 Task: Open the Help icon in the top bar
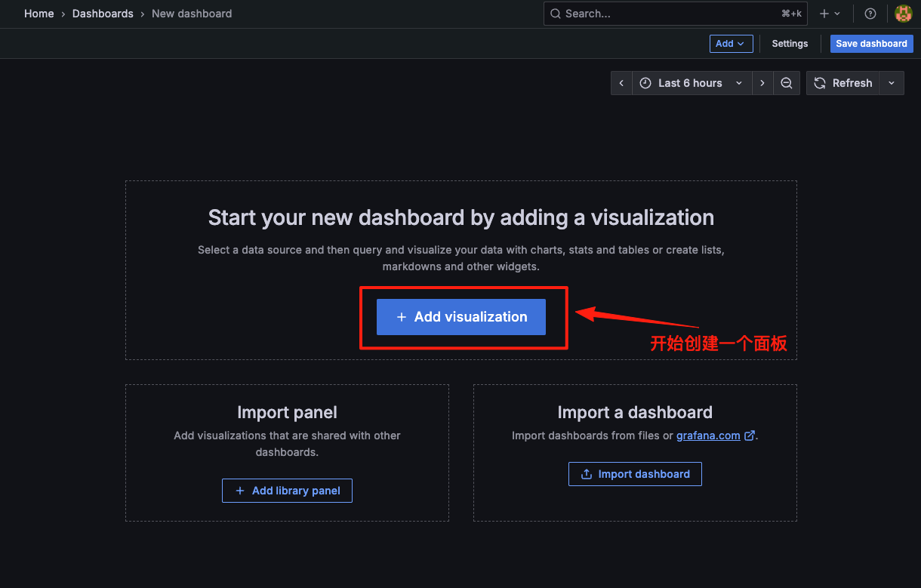870,14
